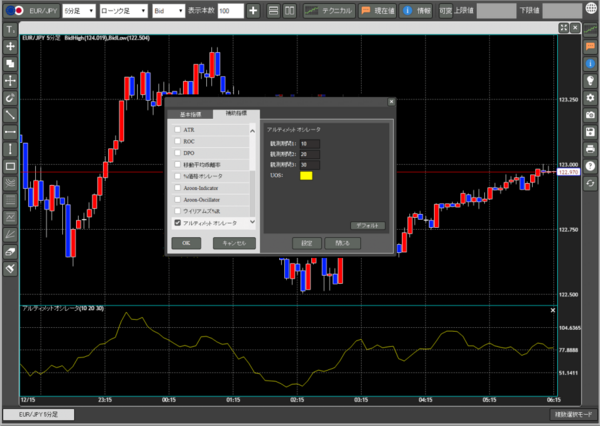Viewport: 600px width, 426px height.
Task: Select the move arrows tool
Action: tap(10, 81)
